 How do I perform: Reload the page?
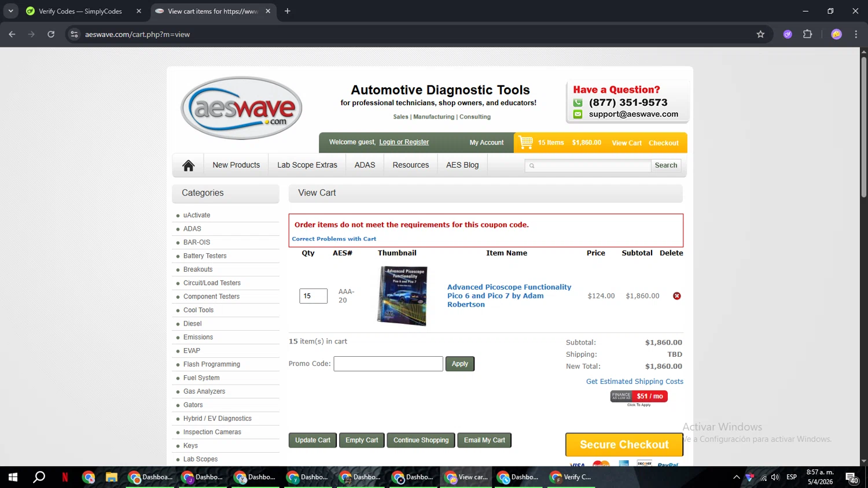point(51,34)
